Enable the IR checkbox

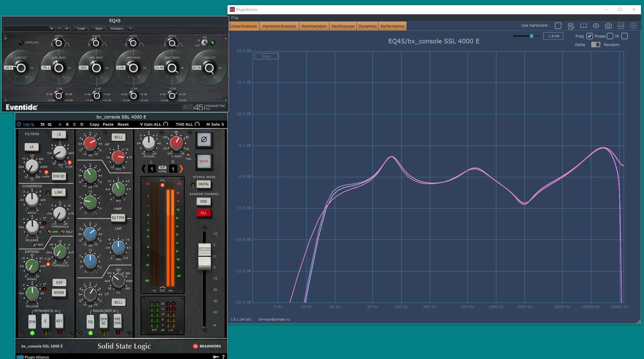pyautogui.click(x=625, y=36)
